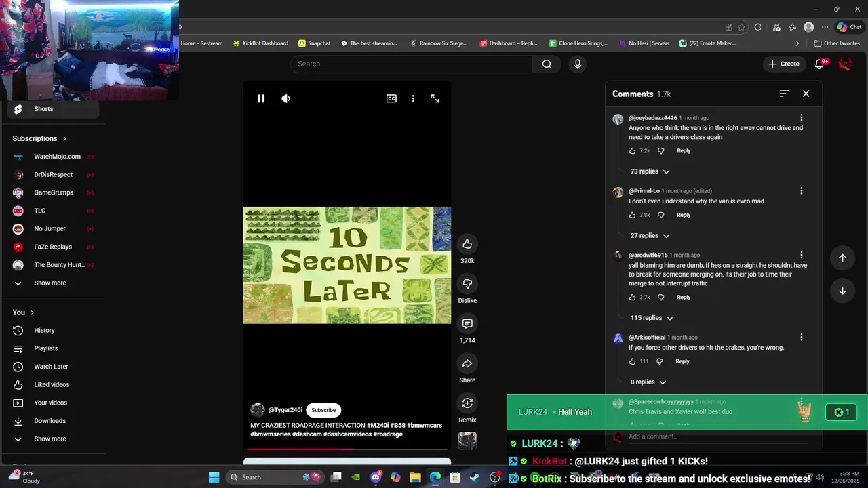Search with your voice microphone
This screenshot has width=868, height=488.
coord(577,64)
